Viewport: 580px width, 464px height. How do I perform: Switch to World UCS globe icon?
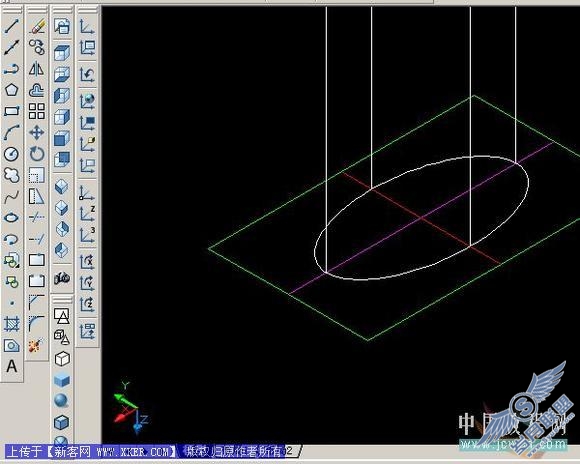(x=88, y=100)
